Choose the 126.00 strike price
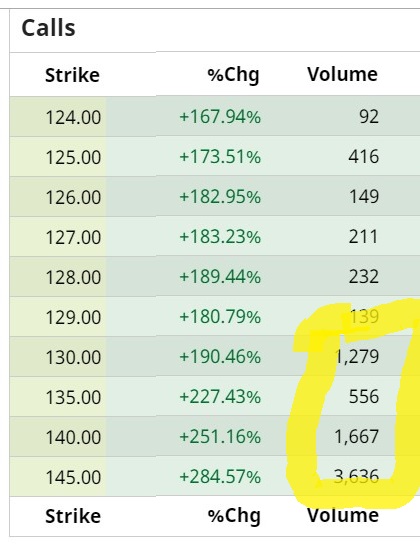 (x=73, y=197)
